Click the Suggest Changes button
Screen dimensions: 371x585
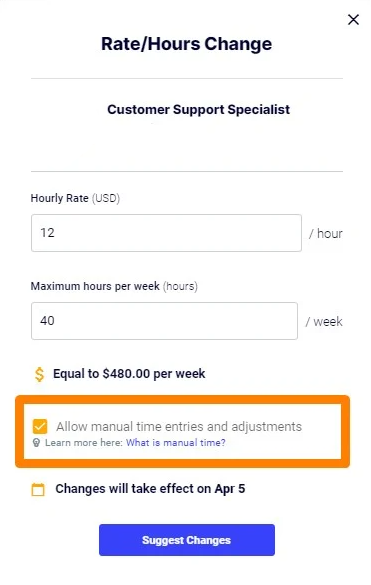point(187,540)
